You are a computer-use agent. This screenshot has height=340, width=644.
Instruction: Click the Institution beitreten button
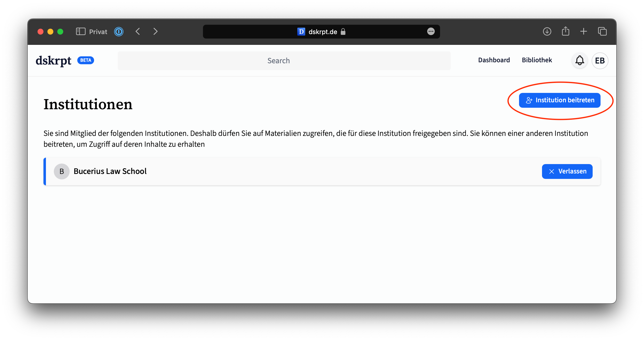tap(560, 100)
